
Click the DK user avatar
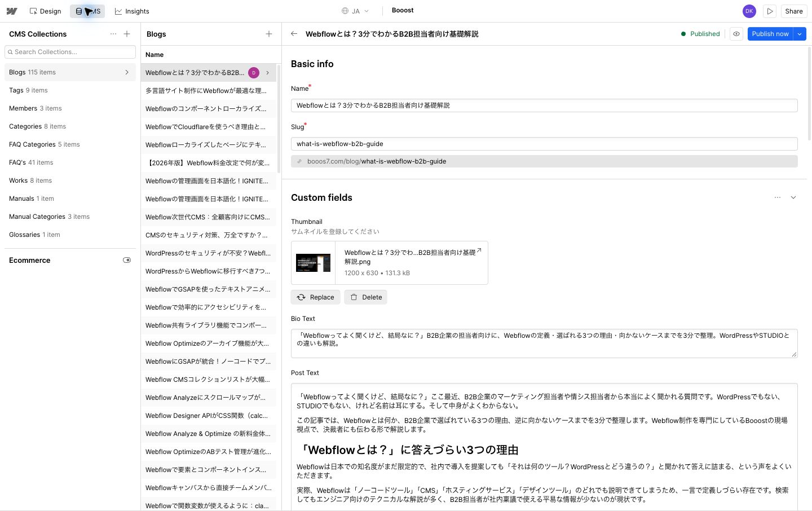(749, 11)
